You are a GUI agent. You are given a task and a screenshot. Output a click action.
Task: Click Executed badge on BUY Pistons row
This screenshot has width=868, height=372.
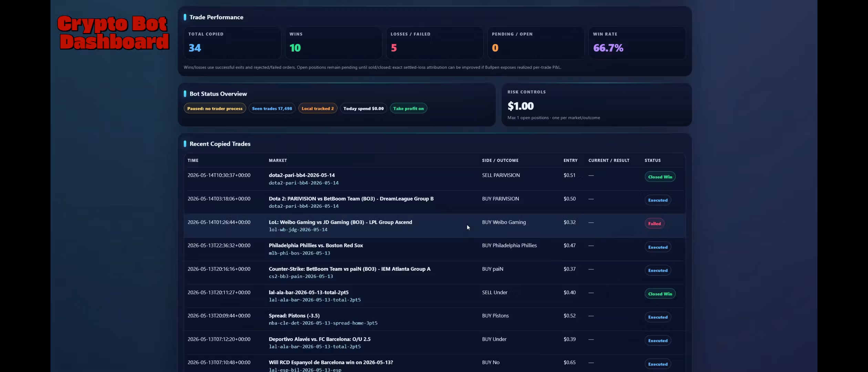[x=658, y=317]
